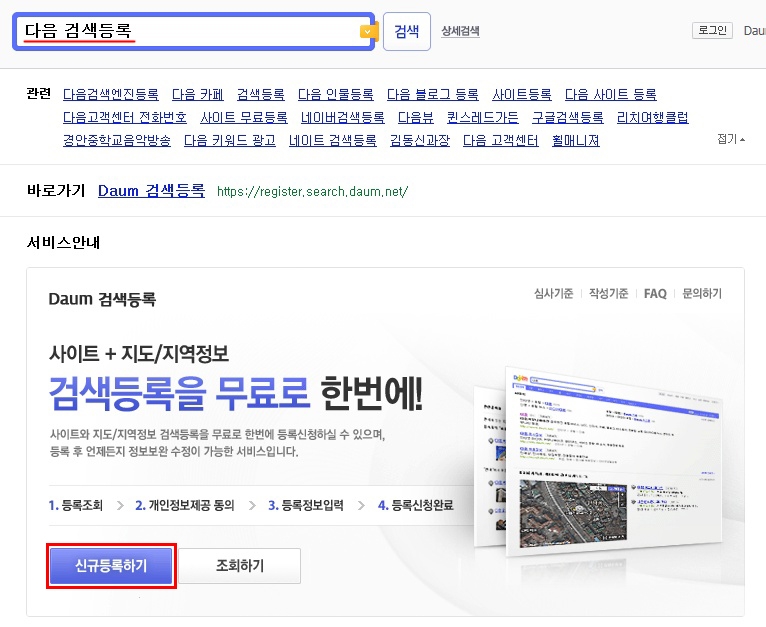The image size is (766, 627).
Task: Open 상세검색 advanced search
Action: pos(460,31)
